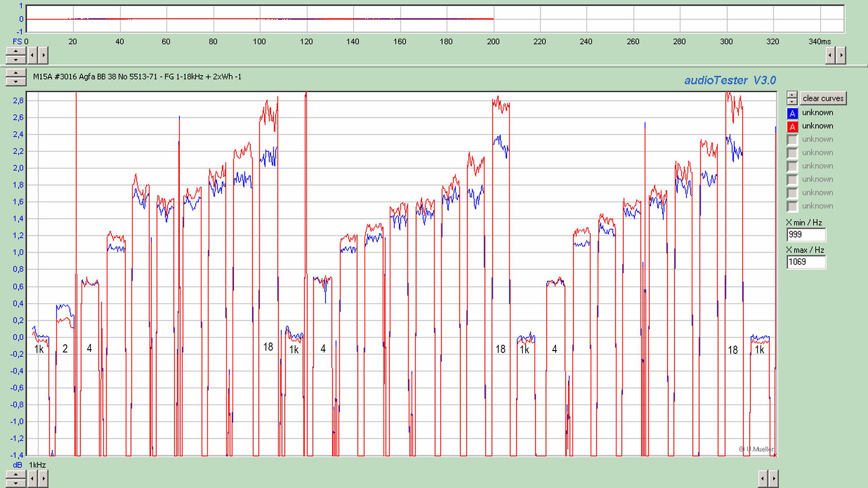Click the blue curve A swatch
This screenshot has height=488, width=868.
pos(792,113)
